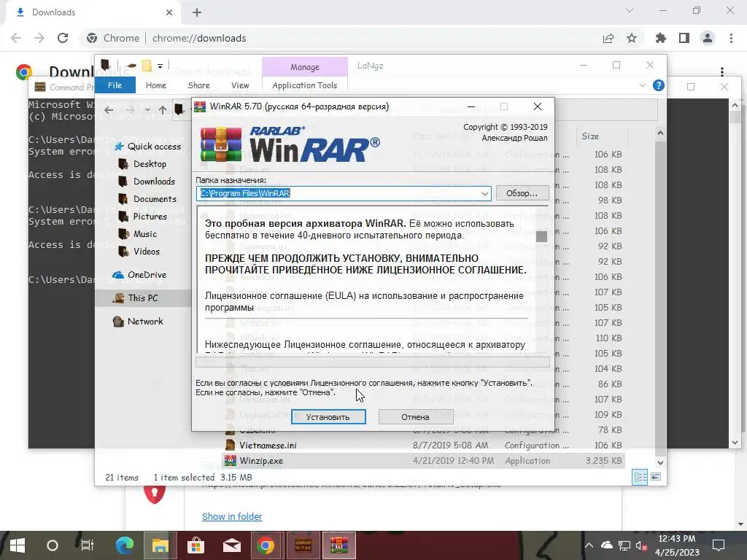Select Downloads in Explorer sidebar
This screenshot has width=747, height=560.
point(154,182)
